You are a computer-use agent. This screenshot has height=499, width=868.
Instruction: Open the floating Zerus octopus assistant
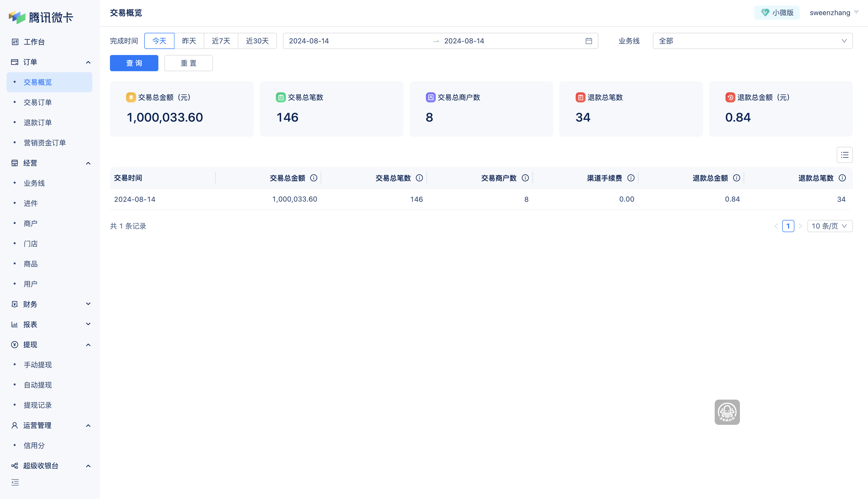click(727, 412)
